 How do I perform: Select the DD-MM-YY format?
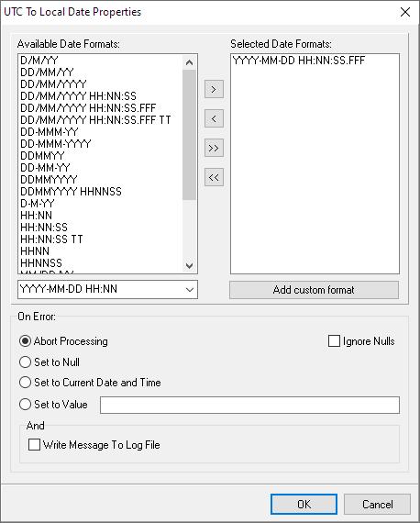pyautogui.click(x=45, y=167)
